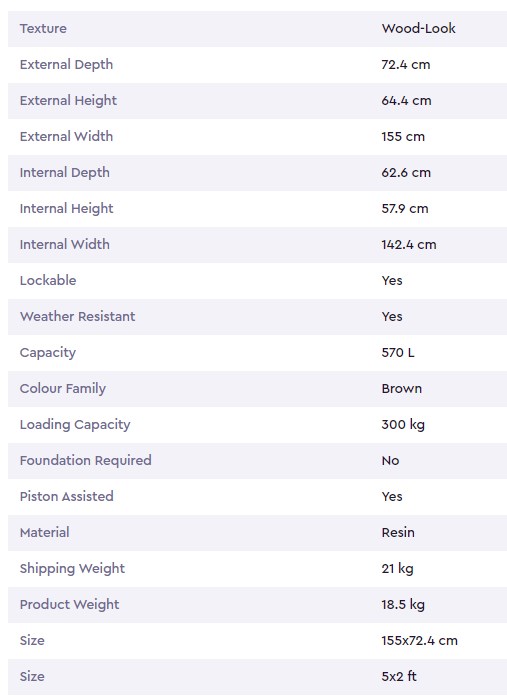The width and height of the screenshot is (507, 700).
Task: Click the Foundation Required label
Action: click(x=86, y=461)
